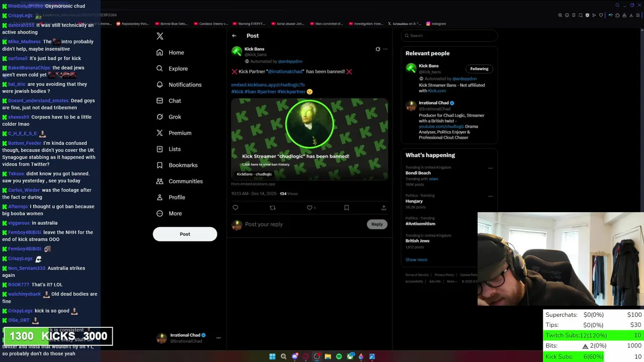Image resolution: width=644 pixels, height=362 pixels.
Task: Open Irrational Chad account switcher dots
Action: tap(218, 338)
